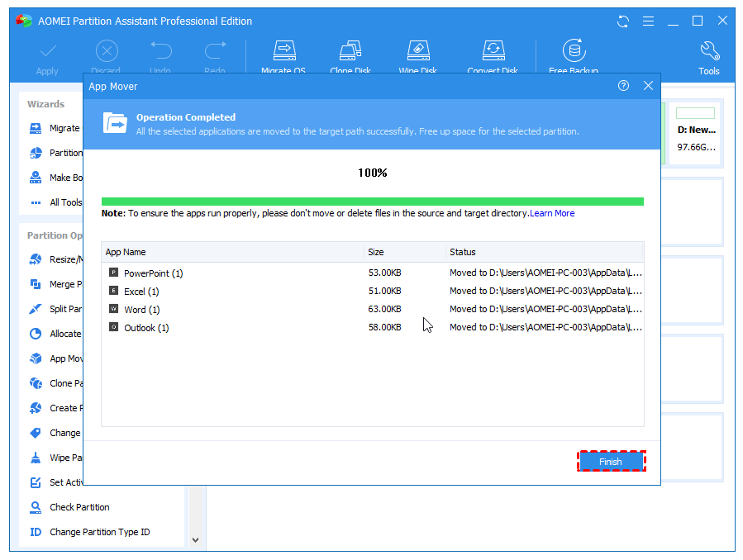
Task: Select App Mover in sidebar
Action: [55, 358]
